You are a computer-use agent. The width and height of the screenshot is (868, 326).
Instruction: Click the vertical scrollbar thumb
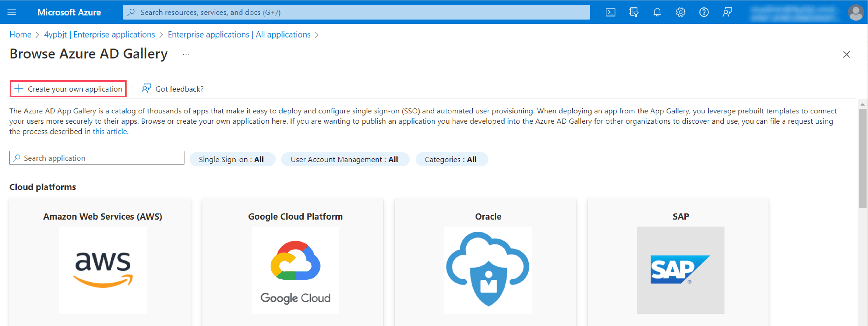pyautogui.click(x=863, y=158)
